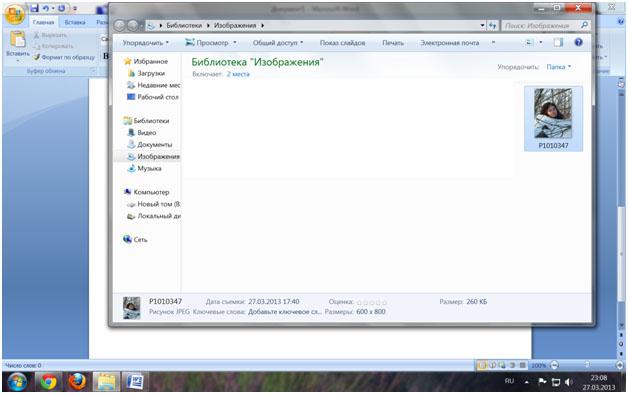Image resolution: width=628 pixels, height=394 pixels.
Task: Open the 2 места locations link
Action: [238, 74]
